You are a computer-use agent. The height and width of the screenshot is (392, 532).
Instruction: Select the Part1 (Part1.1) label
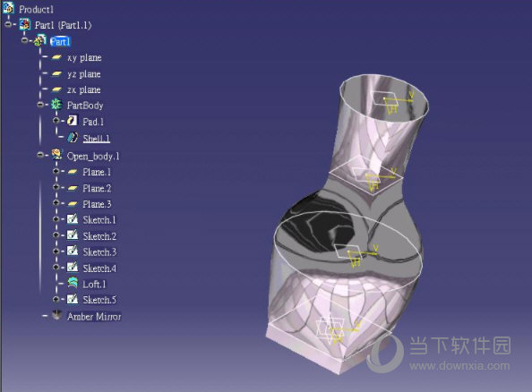63,25
